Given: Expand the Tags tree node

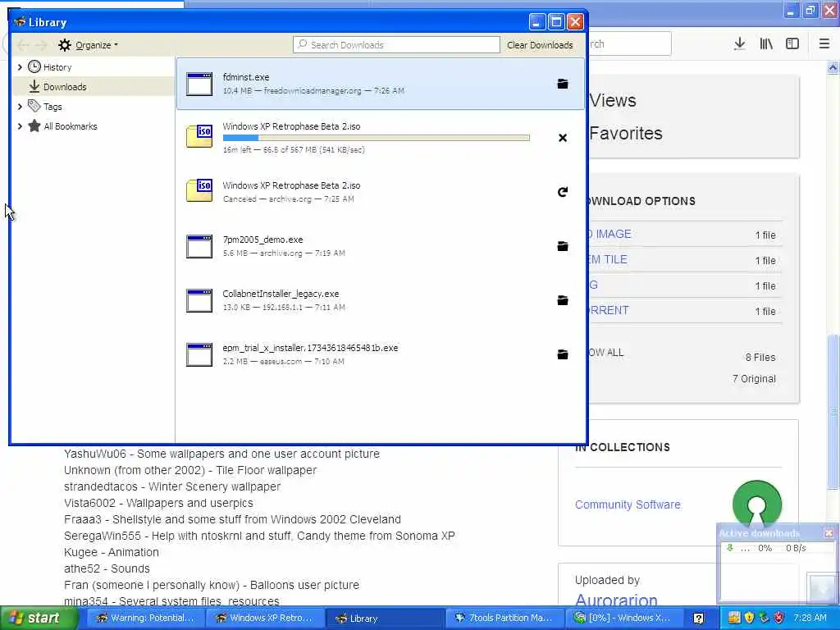Looking at the screenshot, I should tap(20, 107).
